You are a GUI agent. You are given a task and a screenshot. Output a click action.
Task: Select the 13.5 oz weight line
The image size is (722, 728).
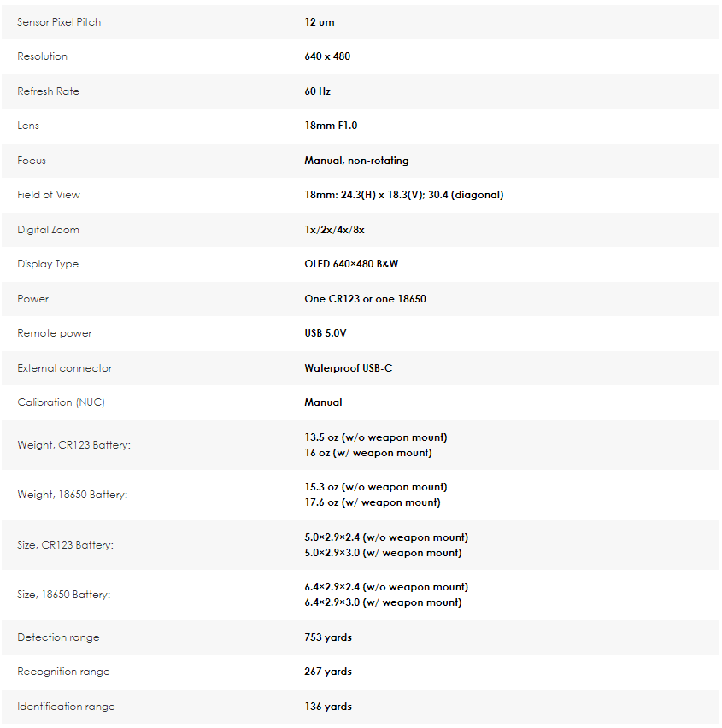click(376, 437)
